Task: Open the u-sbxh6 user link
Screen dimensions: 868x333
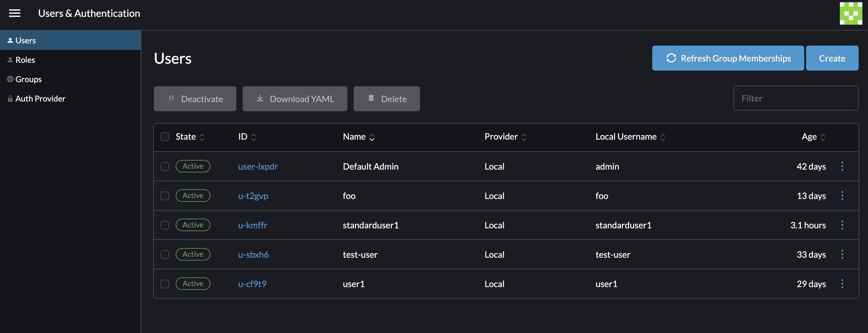Action: pos(253,255)
